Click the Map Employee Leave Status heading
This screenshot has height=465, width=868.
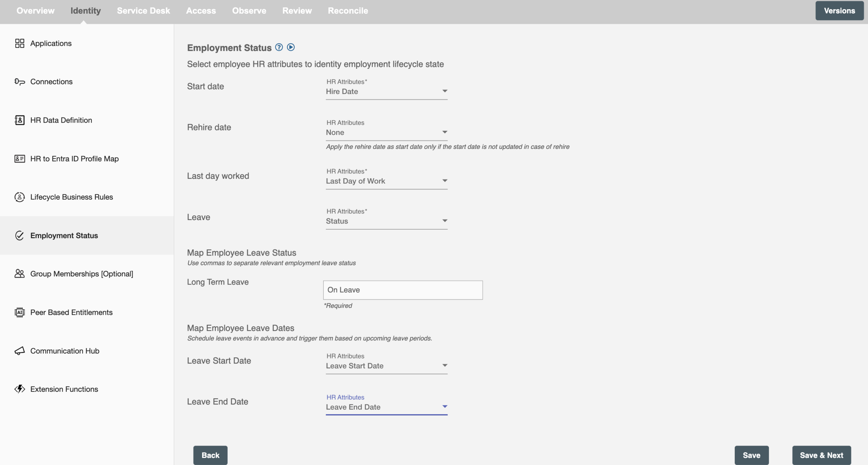242,253
